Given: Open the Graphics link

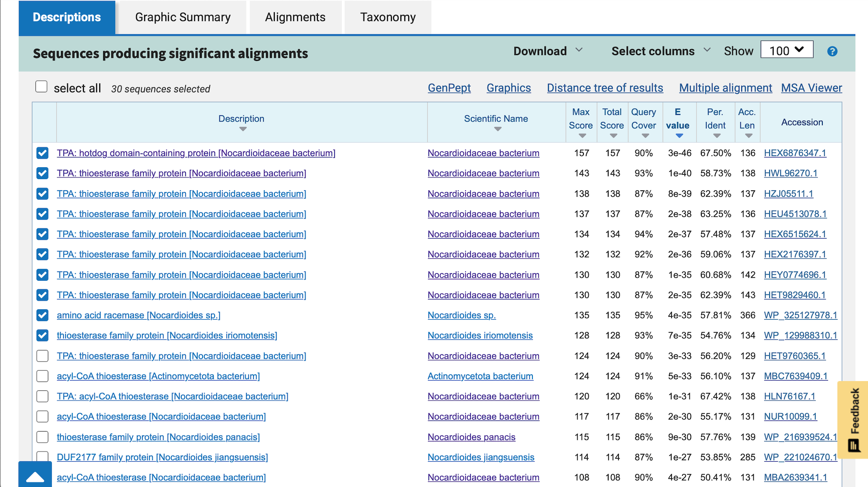Looking at the screenshot, I should point(508,88).
